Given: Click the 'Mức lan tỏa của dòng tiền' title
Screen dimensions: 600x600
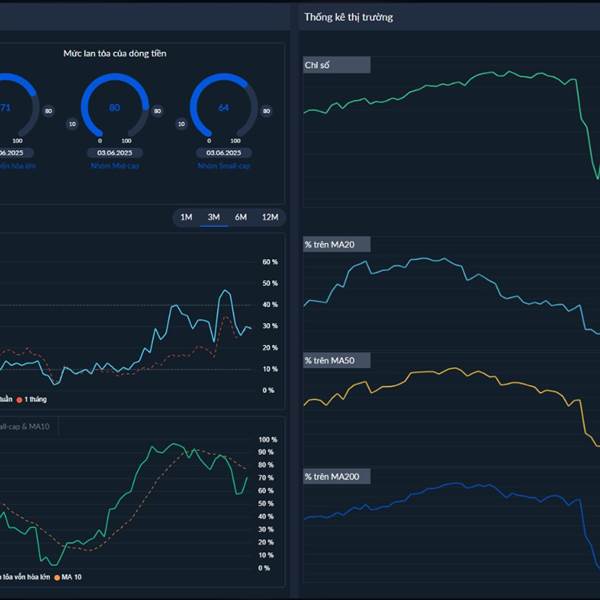Looking at the screenshot, I should point(115,53).
